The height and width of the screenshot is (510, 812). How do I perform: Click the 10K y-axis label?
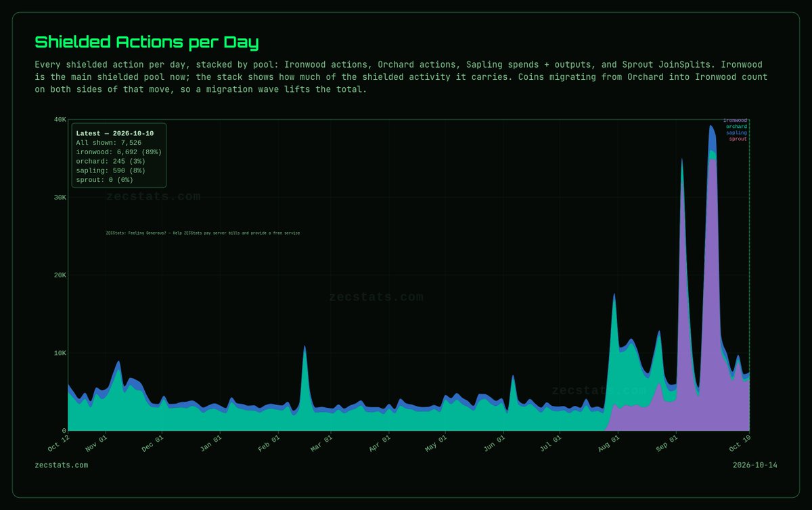coord(60,353)
